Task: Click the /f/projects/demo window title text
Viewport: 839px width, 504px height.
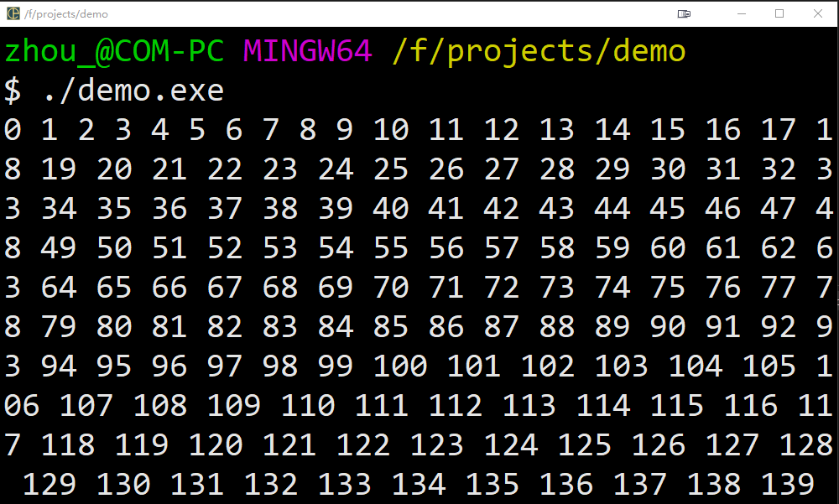Action: pyautogui.click(x=66, y=14)
